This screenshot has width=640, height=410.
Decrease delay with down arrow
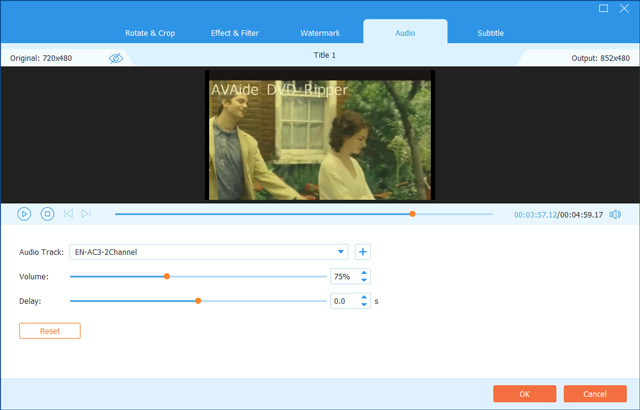(364, 305)
